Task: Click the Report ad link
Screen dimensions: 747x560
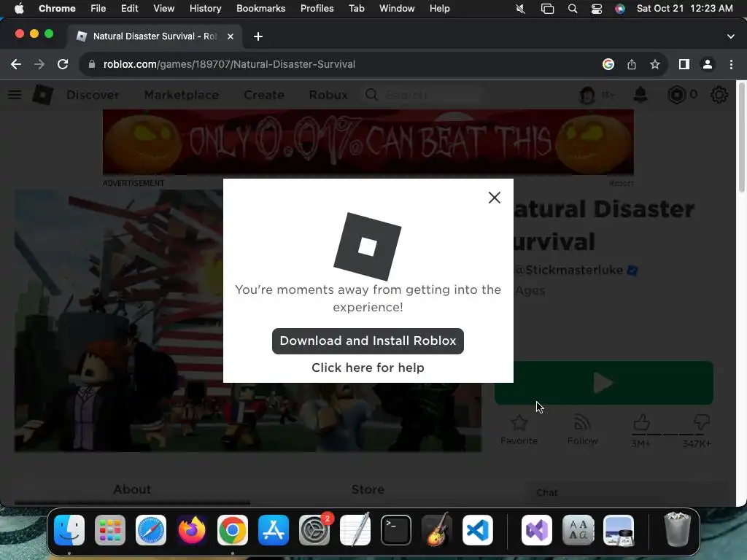Action: (x=621, y=183)
